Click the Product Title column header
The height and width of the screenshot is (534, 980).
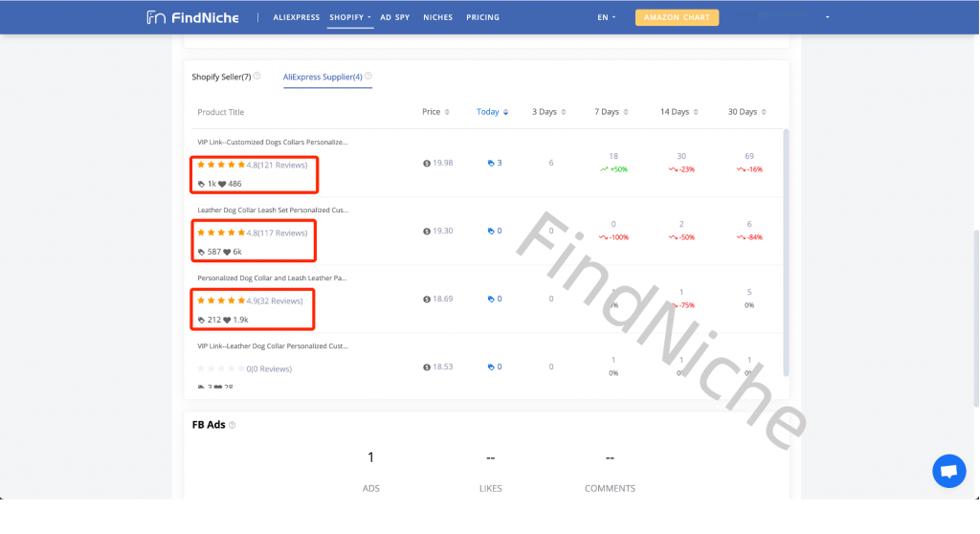[x=221, y=113]
